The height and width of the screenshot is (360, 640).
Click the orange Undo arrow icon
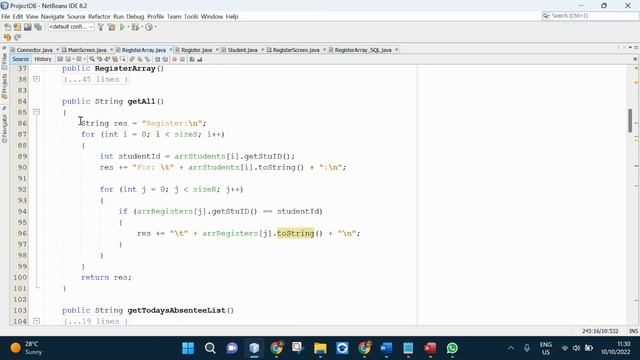[x=7, y=38]
